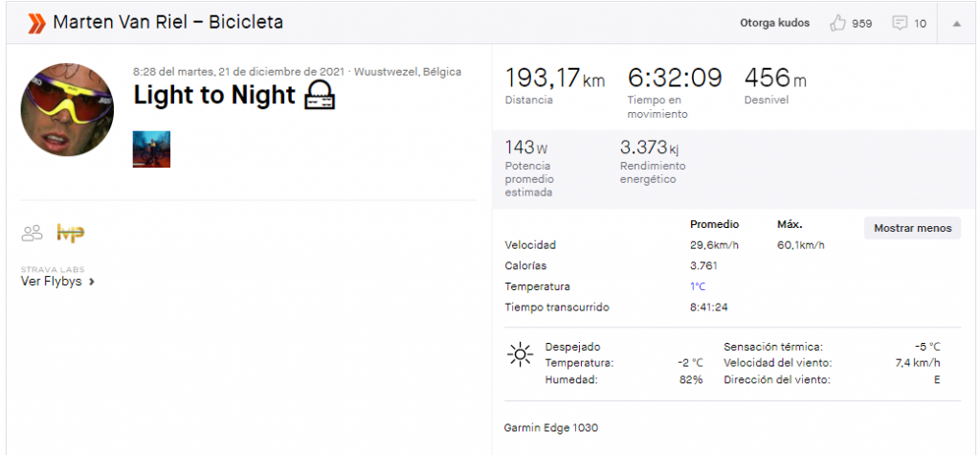
Task: Click the Light to Night activity title
Action: click(214, 95)
